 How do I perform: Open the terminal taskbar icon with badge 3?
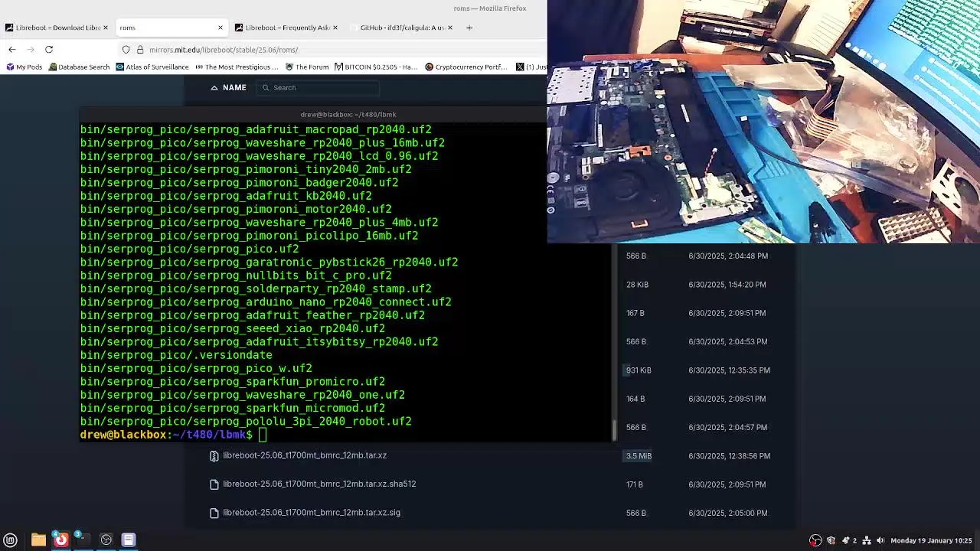click(83, 540)
